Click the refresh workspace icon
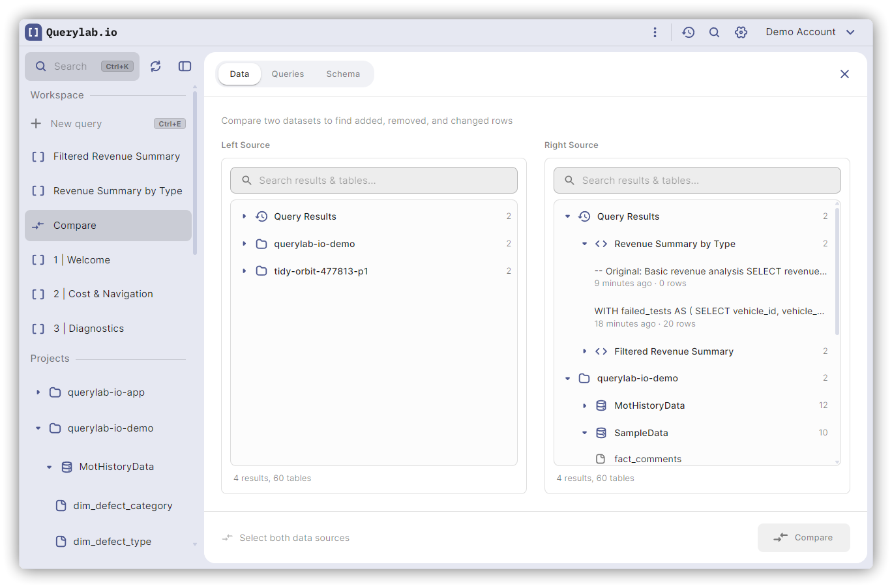This screenshot has width=892, height=588. [x=155, y=66]
